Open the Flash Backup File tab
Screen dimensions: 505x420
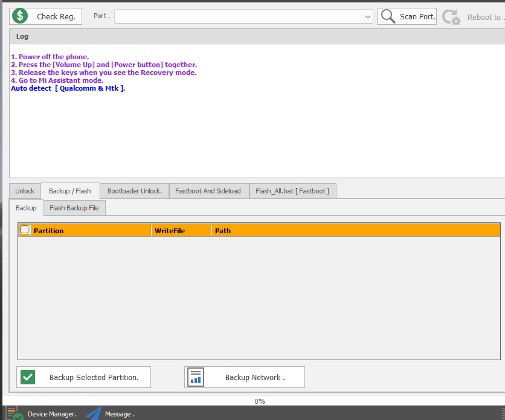pos(74,207)
